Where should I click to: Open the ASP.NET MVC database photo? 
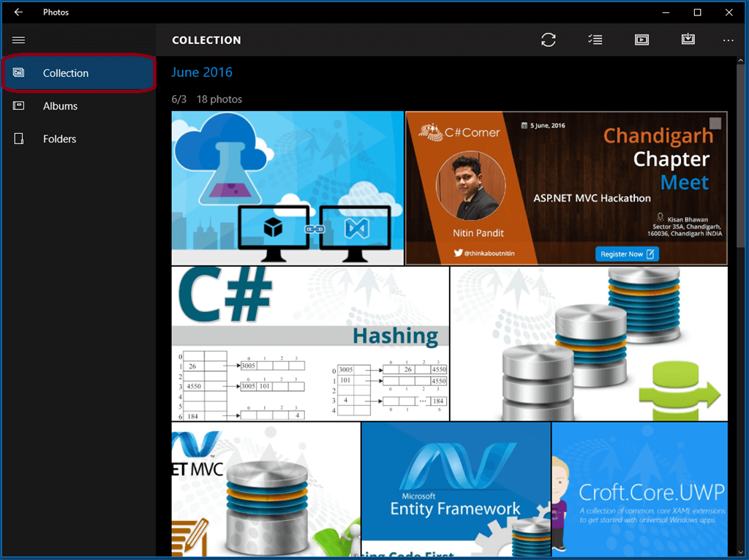pos(266,489)
